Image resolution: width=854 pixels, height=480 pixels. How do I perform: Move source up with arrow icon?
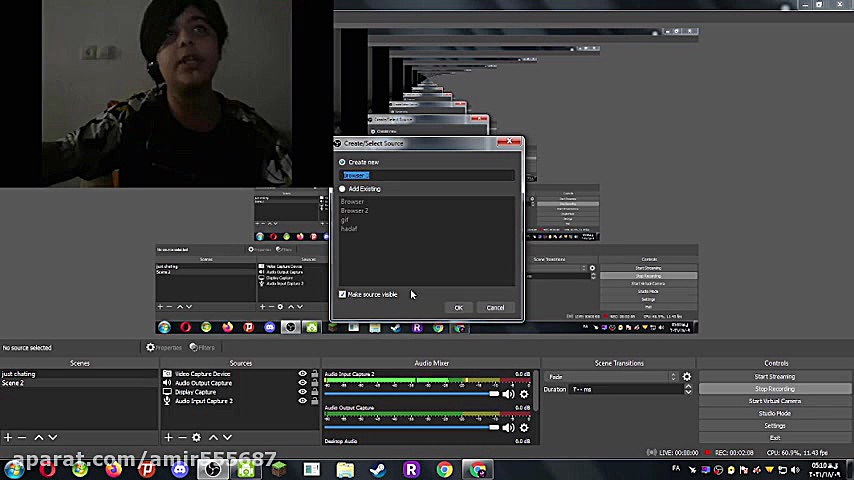[214, 438]
